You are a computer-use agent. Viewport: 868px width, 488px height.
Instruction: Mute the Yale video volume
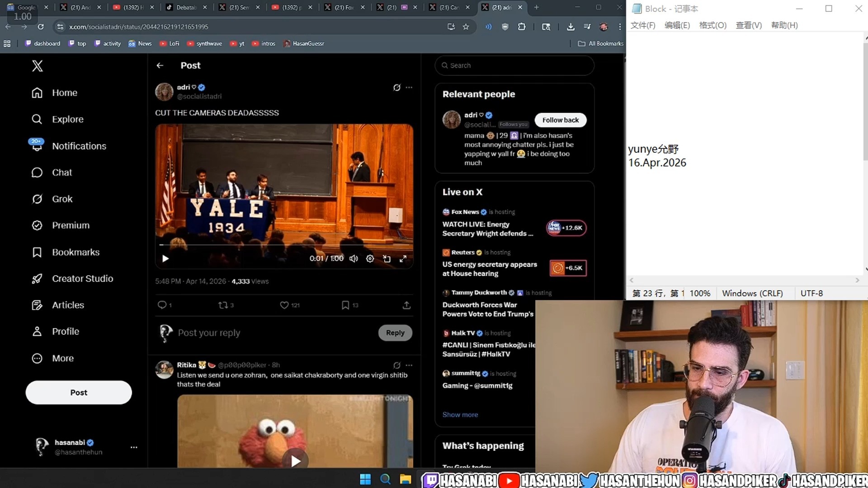click(354, 258)
